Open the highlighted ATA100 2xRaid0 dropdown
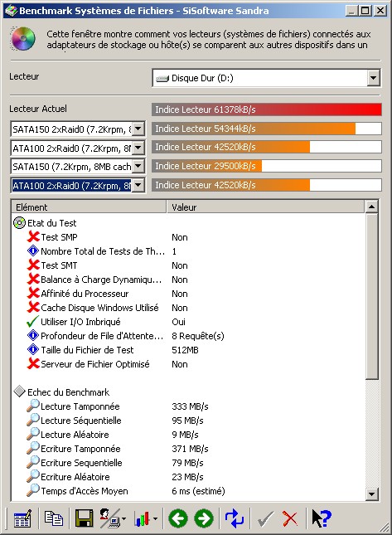The height and width of the screenshot is (535, 392). click(x=138, y=186)
